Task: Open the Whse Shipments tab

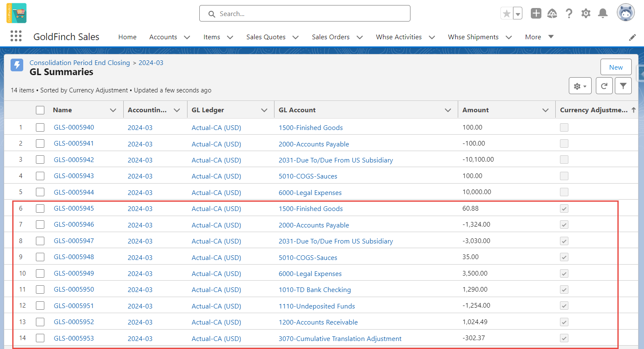Action: pos(473,37)
